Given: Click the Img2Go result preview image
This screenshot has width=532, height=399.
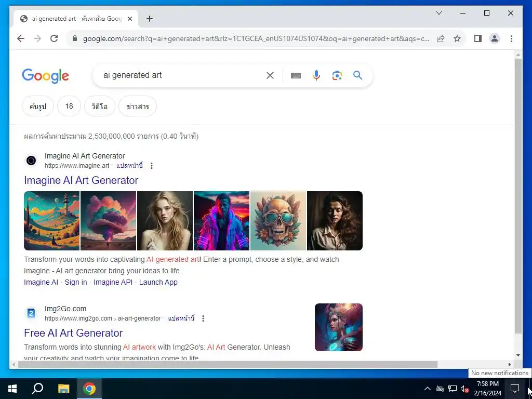Looking at the screenshot, I should click(x=339, y=327).
